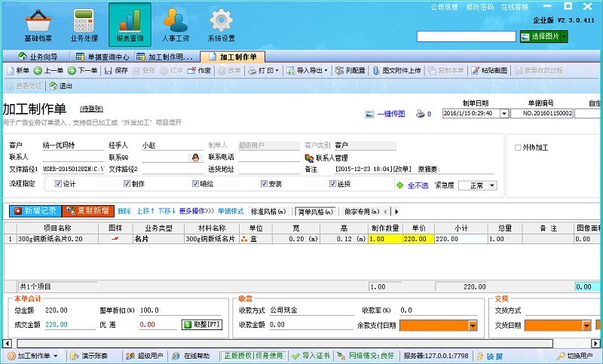Create a new order with 新单
This screenshot has width=603, height=364.
point(17,71)
